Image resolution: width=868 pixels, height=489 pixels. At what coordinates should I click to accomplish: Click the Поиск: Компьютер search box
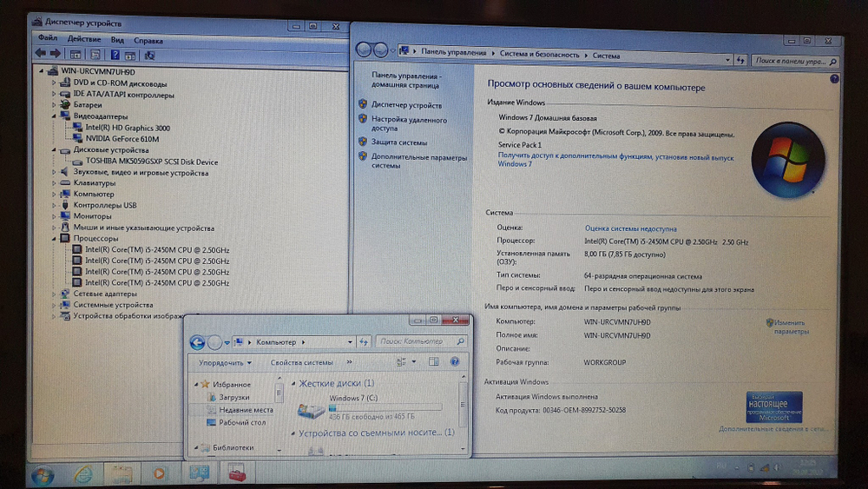coord(421,341)
